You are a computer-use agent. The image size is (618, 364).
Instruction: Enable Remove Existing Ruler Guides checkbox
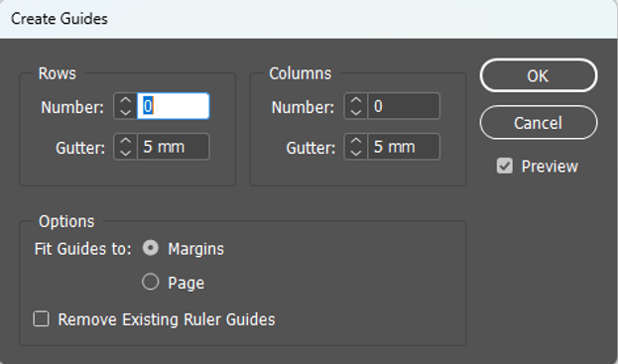41,319
